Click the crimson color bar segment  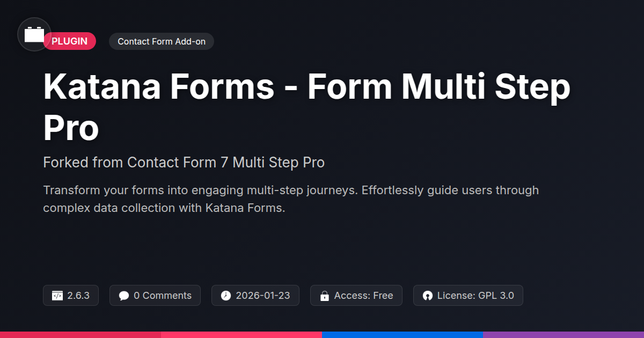pos(80,334)
